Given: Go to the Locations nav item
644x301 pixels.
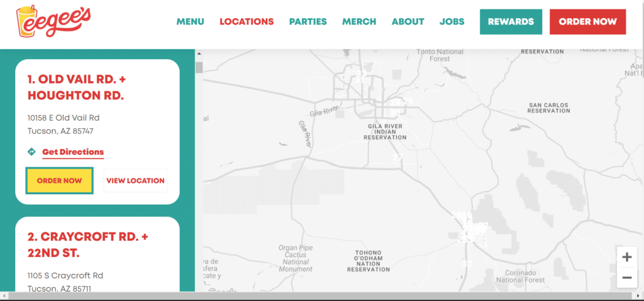Looking at the screenshot, I should pyautogui.click(x=247, y=21).
